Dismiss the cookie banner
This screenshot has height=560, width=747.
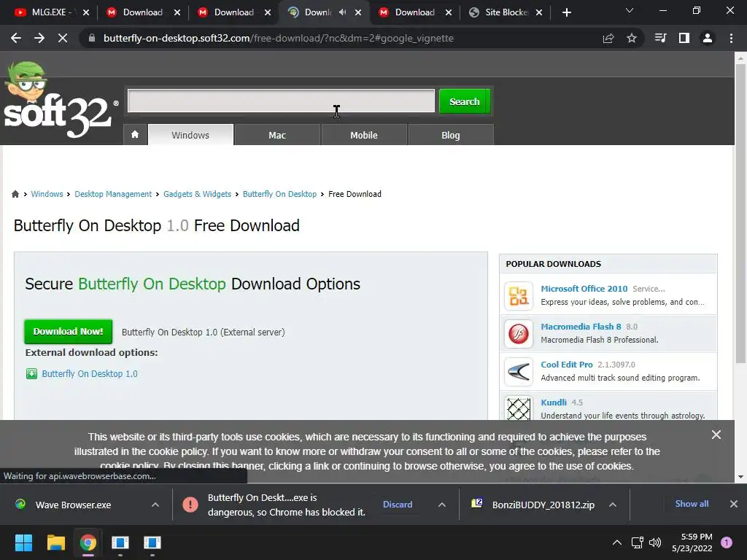tap(716, 435)
